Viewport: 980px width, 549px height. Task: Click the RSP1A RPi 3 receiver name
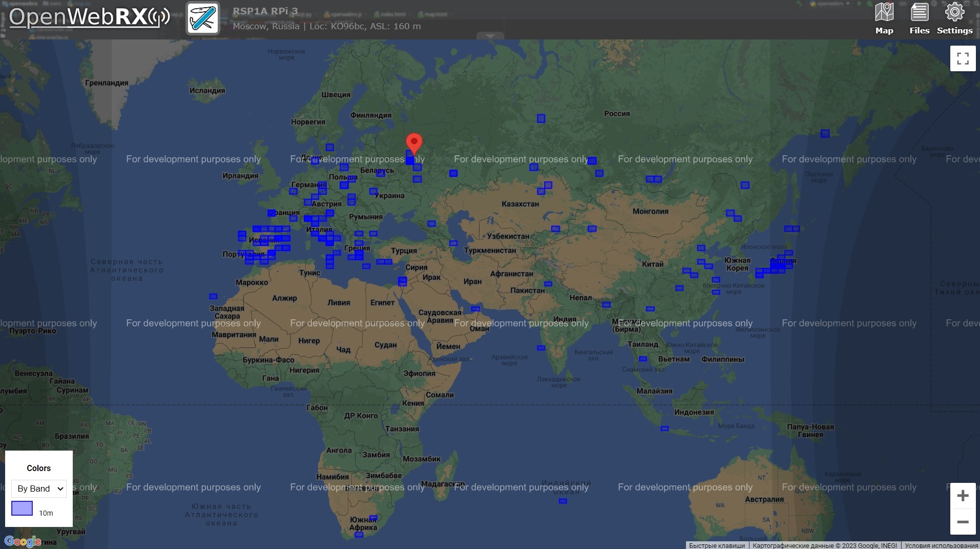265,11
